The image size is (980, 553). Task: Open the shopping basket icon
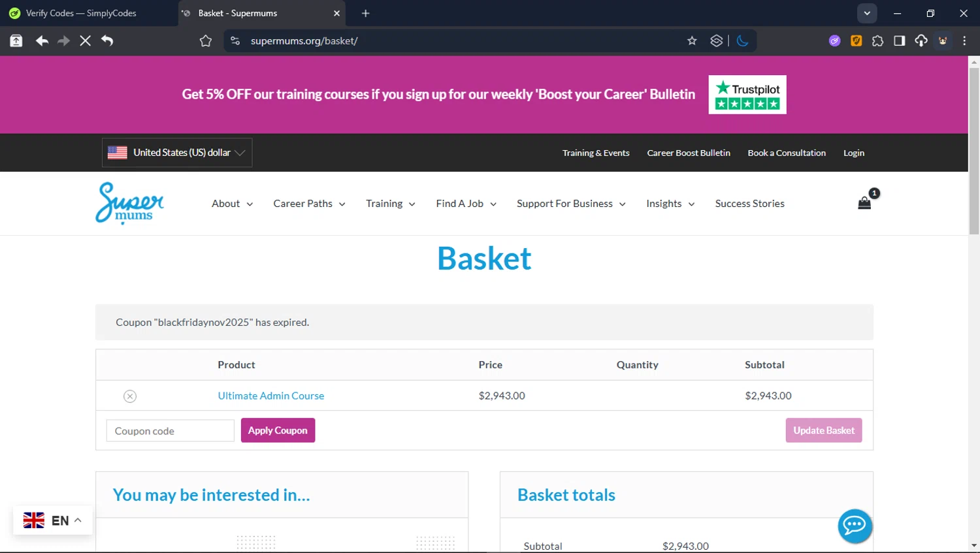pos(864,203)
